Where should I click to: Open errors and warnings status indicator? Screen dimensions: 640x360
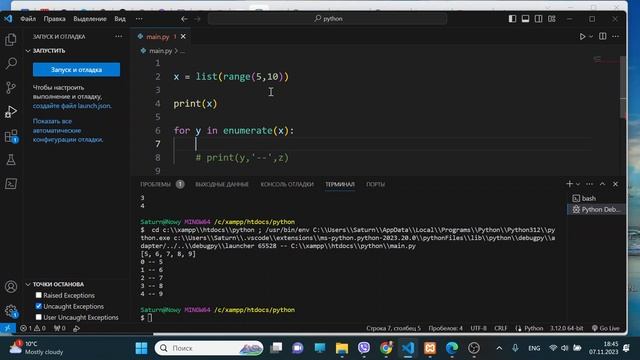point(33,328)
